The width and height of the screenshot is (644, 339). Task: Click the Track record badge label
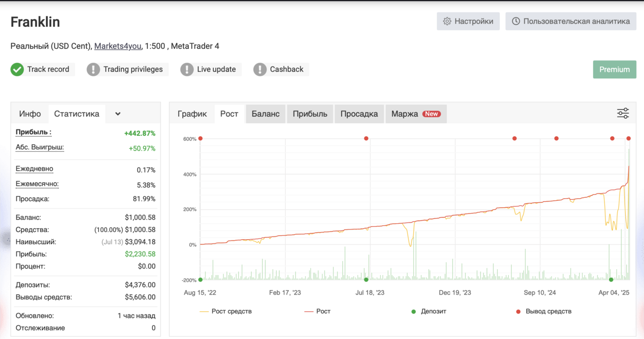point(48,69)
